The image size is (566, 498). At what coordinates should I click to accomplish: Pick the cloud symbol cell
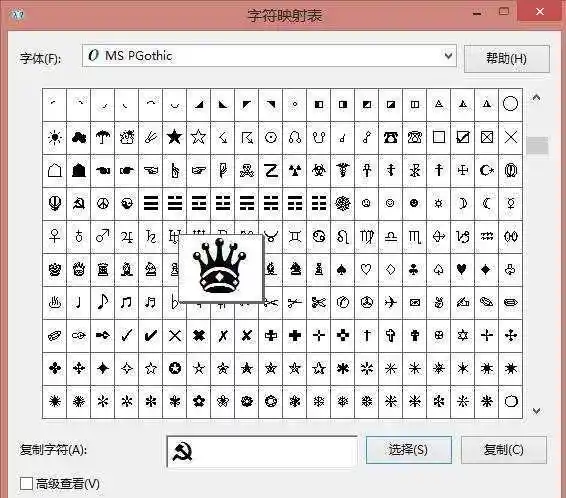(79, 137)
